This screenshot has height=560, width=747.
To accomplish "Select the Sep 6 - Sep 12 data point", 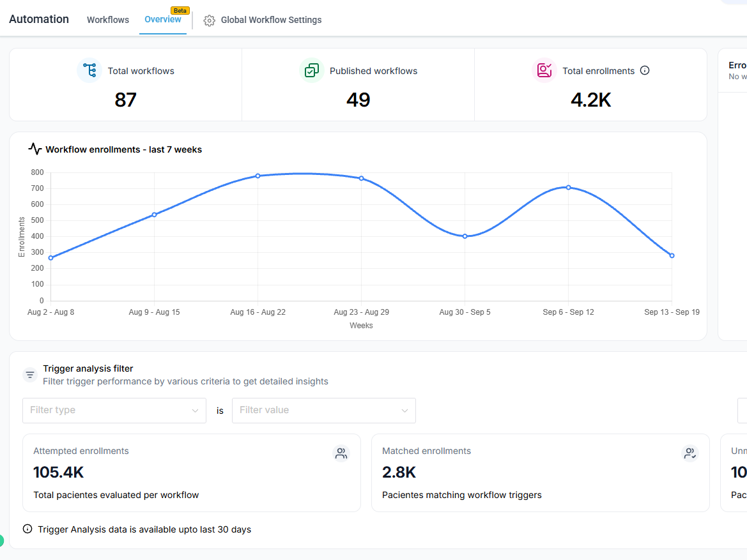I will pyautogui.click(x=568, y=188).
